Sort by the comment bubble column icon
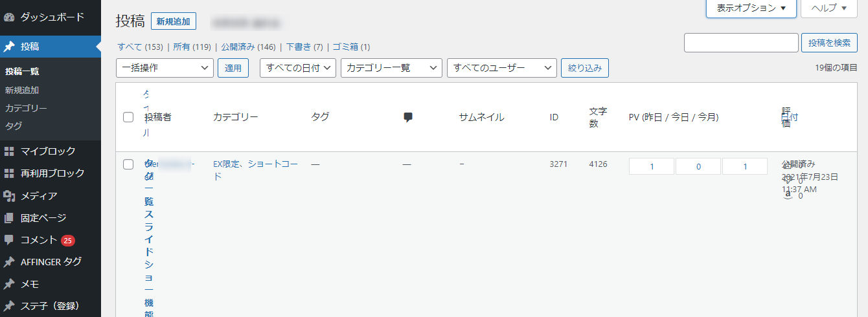The image size is (868, 317). pyautogui.click(x=408, y=117)
